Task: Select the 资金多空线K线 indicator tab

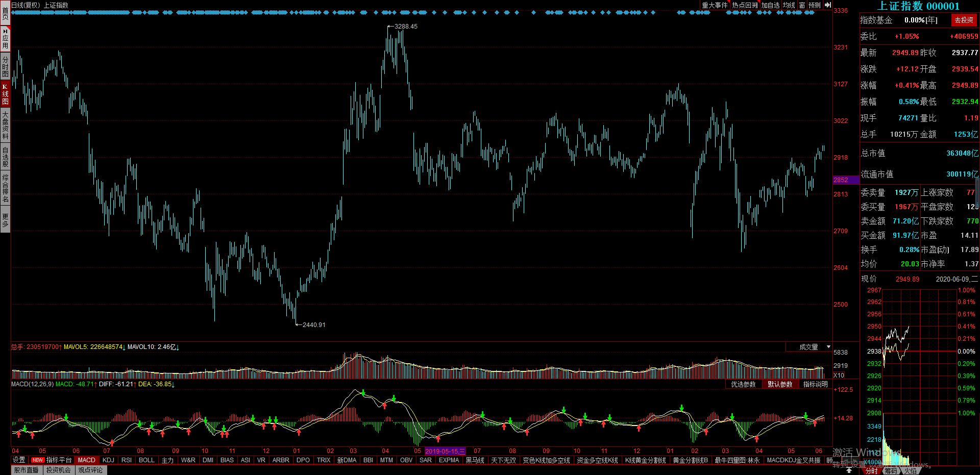Action: coord(597,460)
